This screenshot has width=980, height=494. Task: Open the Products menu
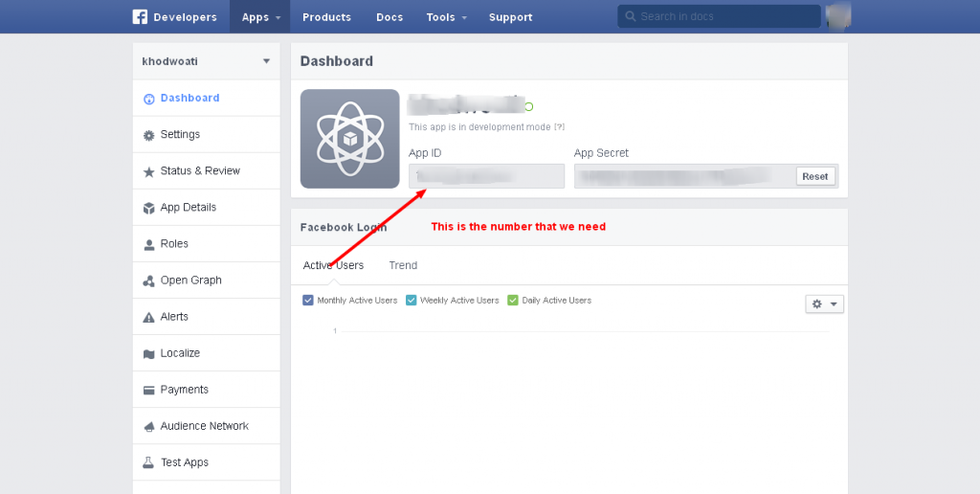tap(327, 17)
